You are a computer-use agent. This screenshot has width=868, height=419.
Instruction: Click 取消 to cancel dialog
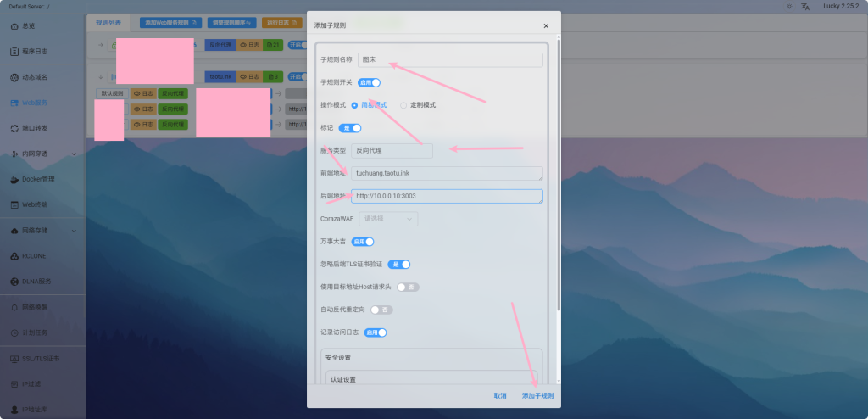(500, 396)
